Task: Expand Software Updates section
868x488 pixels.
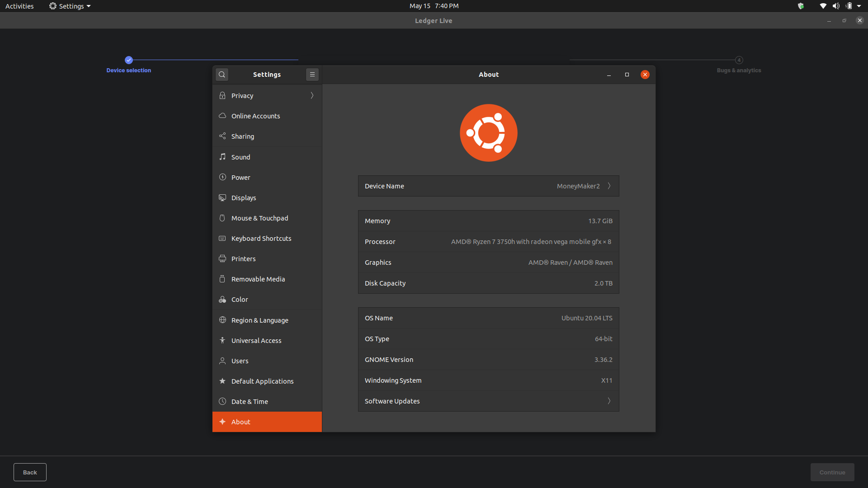Action: pyautogui.click(x=488, y=400)
